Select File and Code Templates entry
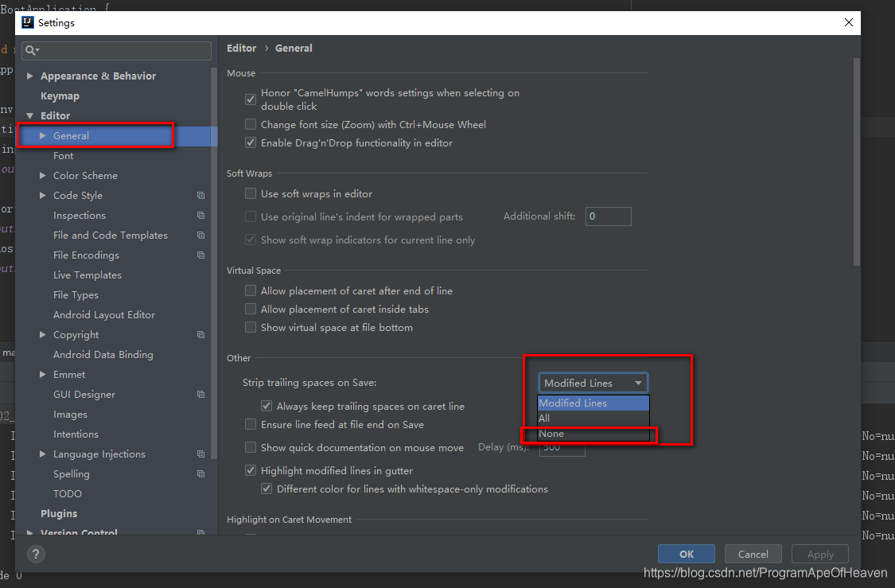The height and width of the screenshot is (588, 895). pos(110,236)
